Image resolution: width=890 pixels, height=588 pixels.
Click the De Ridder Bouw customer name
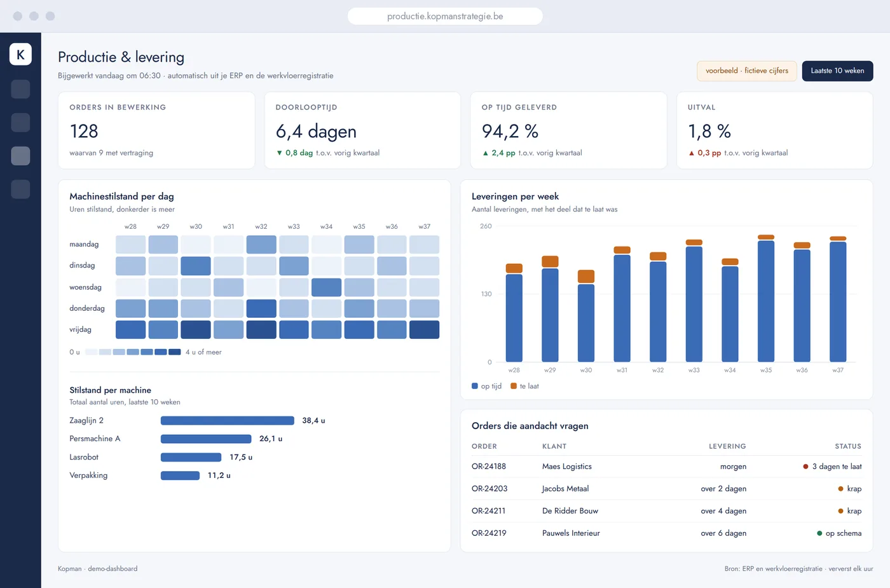pos(570,511)
